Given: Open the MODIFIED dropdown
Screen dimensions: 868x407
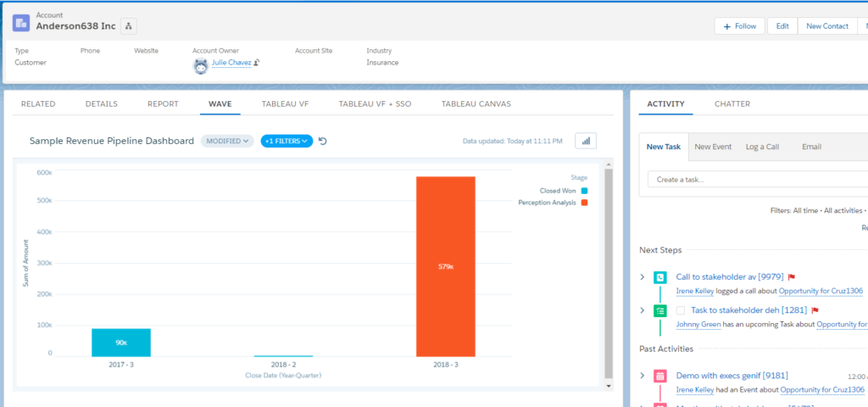Looking at the screenshot, I should pyautogui.click(x=227, y=142).
